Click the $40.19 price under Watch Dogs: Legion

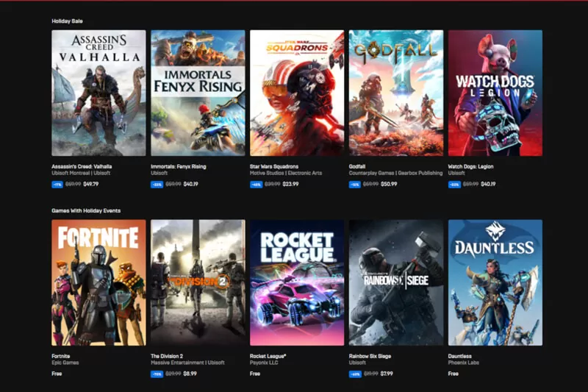coord(488,184)
